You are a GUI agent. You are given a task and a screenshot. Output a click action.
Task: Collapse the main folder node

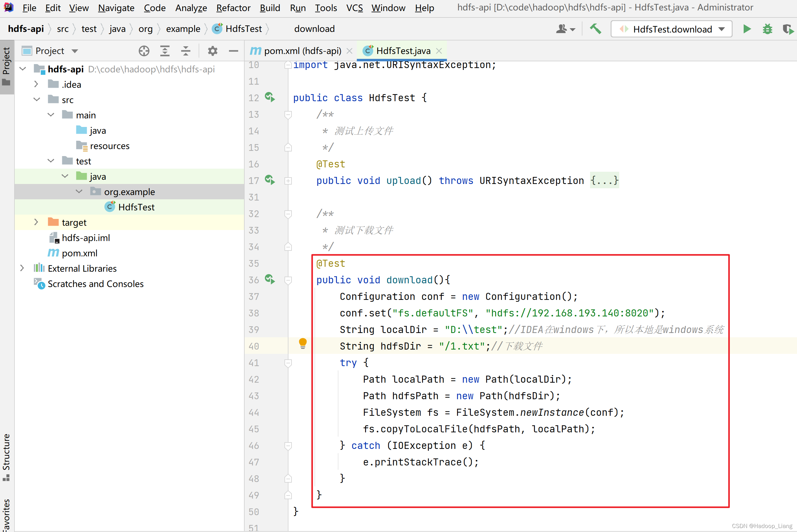(51, 115)
